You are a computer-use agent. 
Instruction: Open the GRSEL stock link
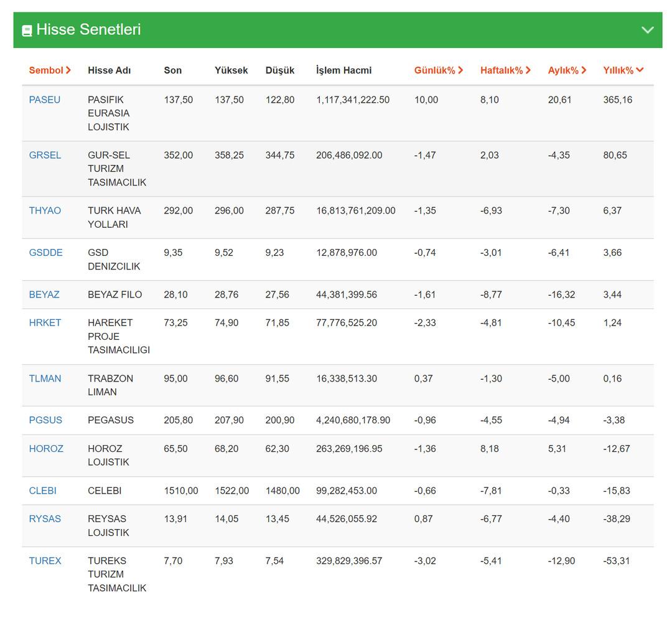click(45, 155)
